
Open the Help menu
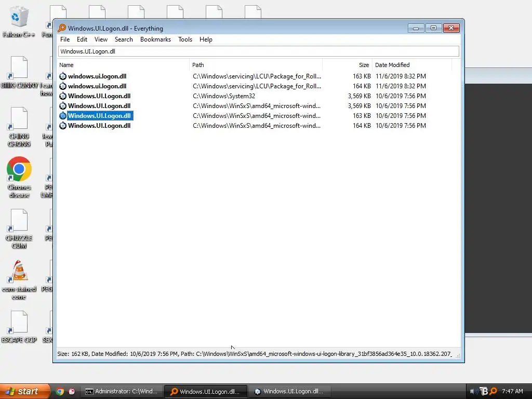[206, 39]
